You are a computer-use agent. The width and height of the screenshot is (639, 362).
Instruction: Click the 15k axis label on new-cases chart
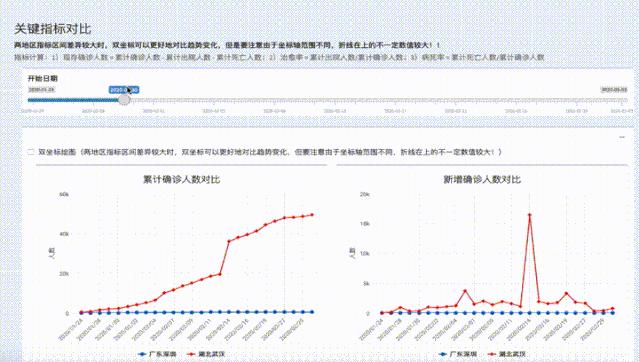click(x=364, y=224)
